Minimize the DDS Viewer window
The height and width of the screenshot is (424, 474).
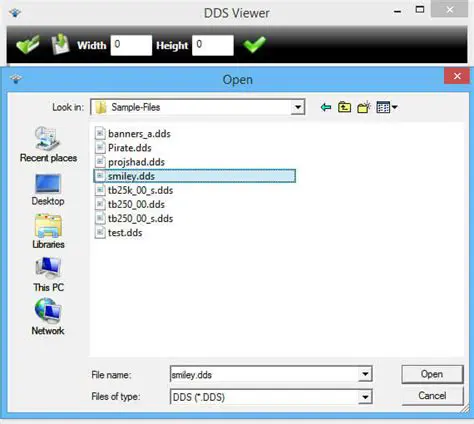pos(397,11)
